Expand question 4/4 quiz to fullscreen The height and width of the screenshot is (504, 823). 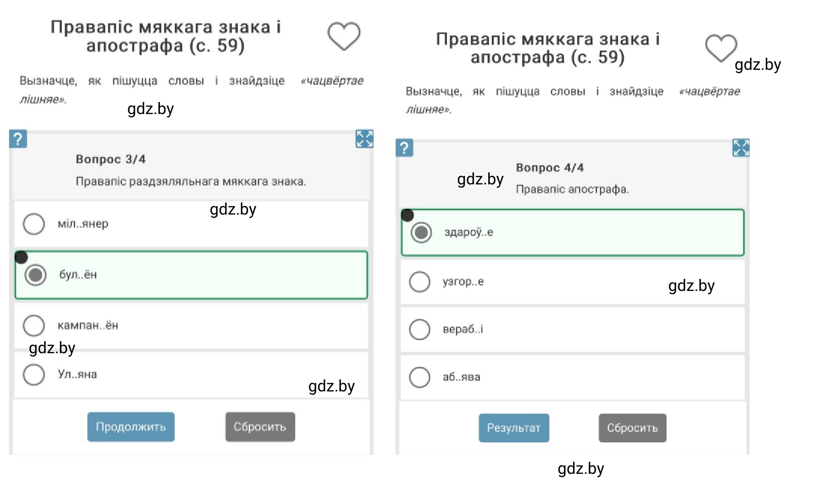(x=741, y=148)
